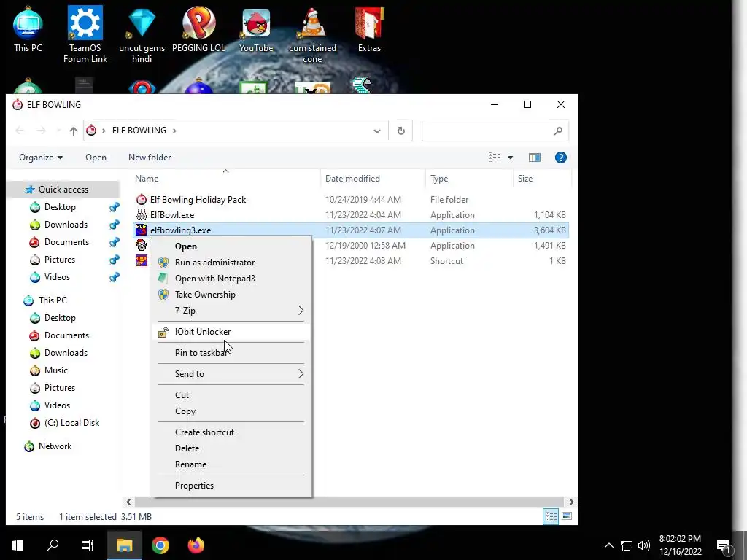Choose Run as administrator
This screenshot has height=560, width=747.
231,262
